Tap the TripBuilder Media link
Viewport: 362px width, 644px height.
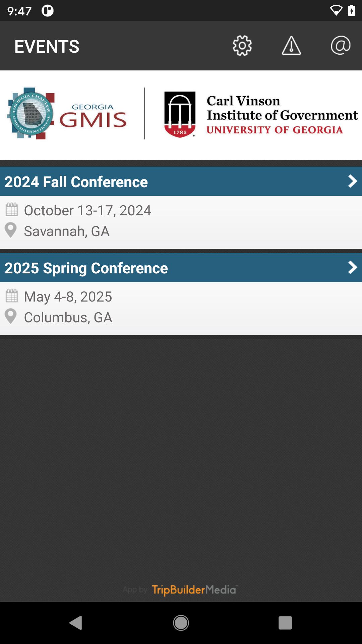click(x=194, y=590)
